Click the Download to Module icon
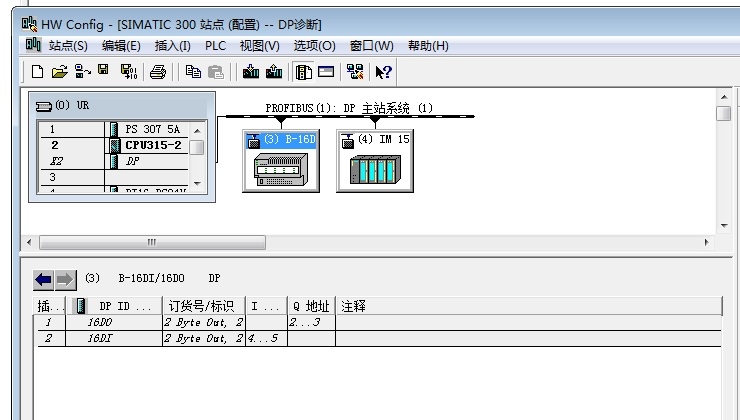740x420 pixels. tap(251, 71)
